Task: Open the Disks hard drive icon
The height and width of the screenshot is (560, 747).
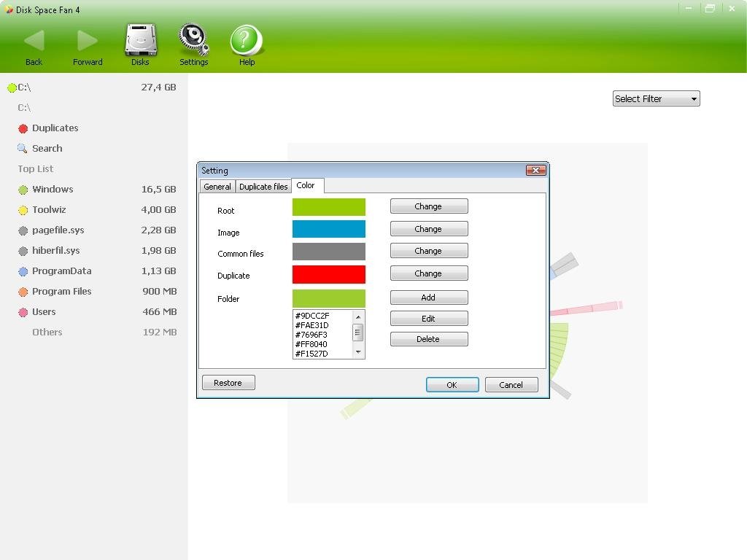Action: tap(141, 40)
